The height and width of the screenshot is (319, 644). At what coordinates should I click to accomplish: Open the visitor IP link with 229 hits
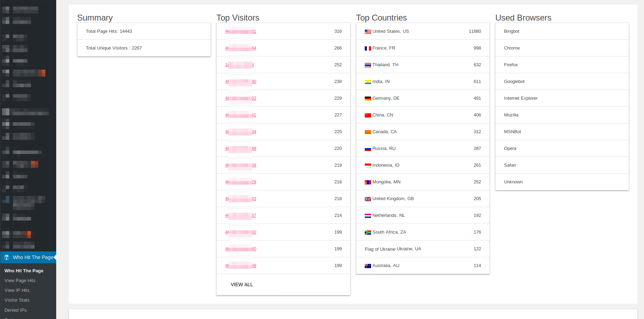click(x=241, y=98)
